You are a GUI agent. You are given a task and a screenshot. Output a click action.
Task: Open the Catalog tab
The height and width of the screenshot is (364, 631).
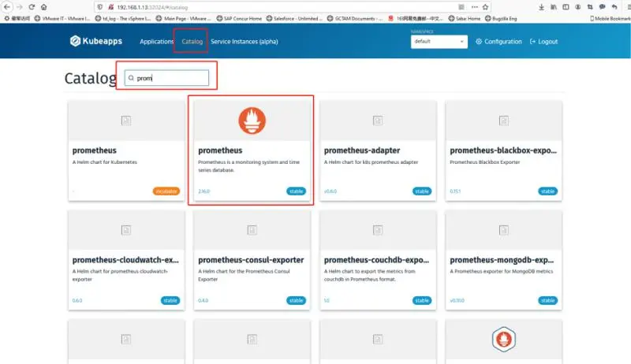(x=192, y=42)
